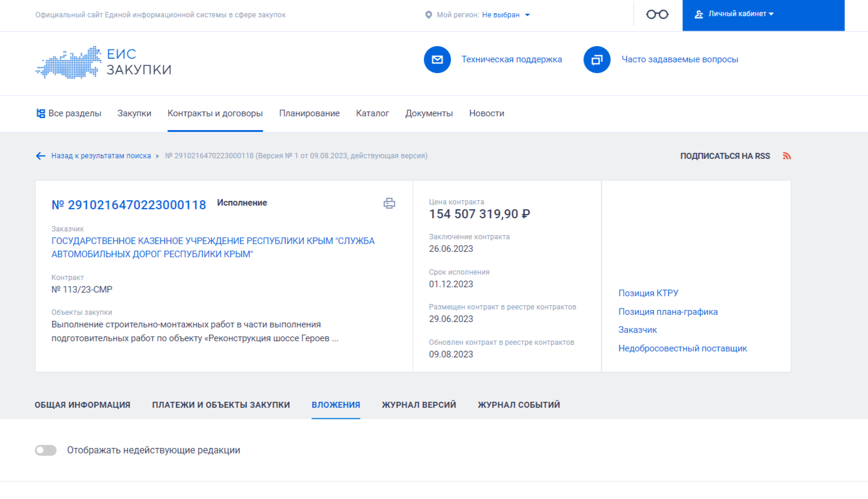This screenshot has width=868, height=499.
Task: Click the printer icon on contract card
Action: coord(390,203)
